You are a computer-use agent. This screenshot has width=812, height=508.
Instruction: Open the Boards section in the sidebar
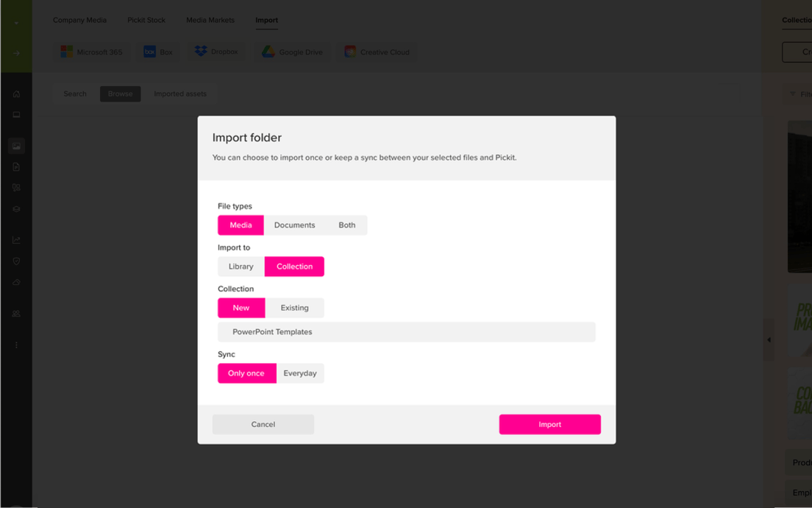click(x=16, y=188)
